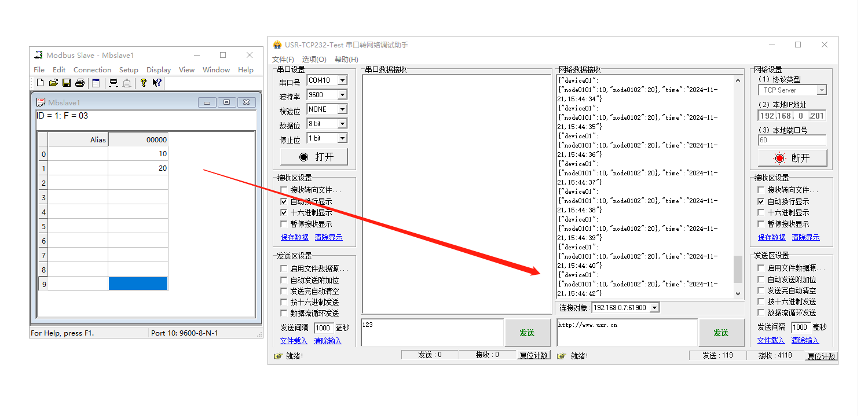Open the 停止位 1 bit dropdown
Screen dimensions: 868x416
(342, 138)
